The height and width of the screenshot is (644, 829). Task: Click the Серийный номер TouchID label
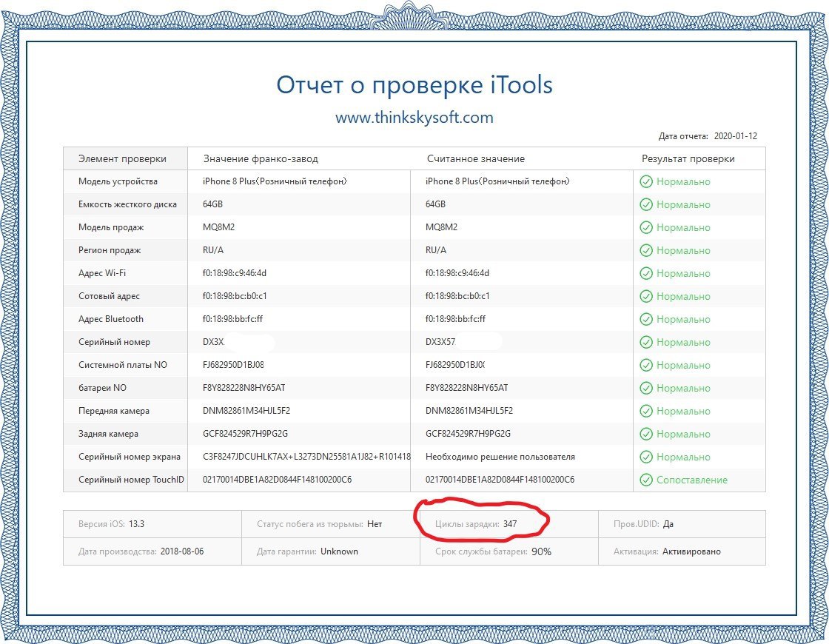pyautogui.click(x=131, y=480)
